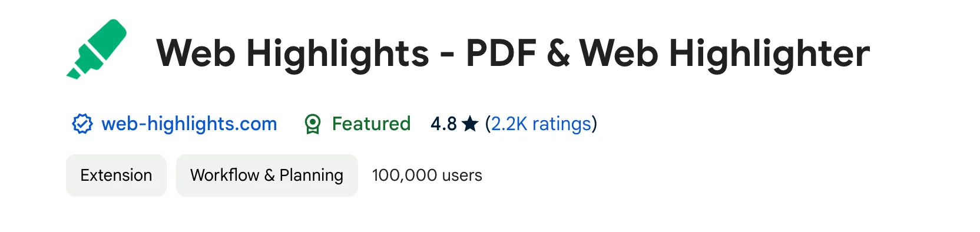980x232 pixels.
Task: Click the word Highlighter ending the title
Action: 769,54
